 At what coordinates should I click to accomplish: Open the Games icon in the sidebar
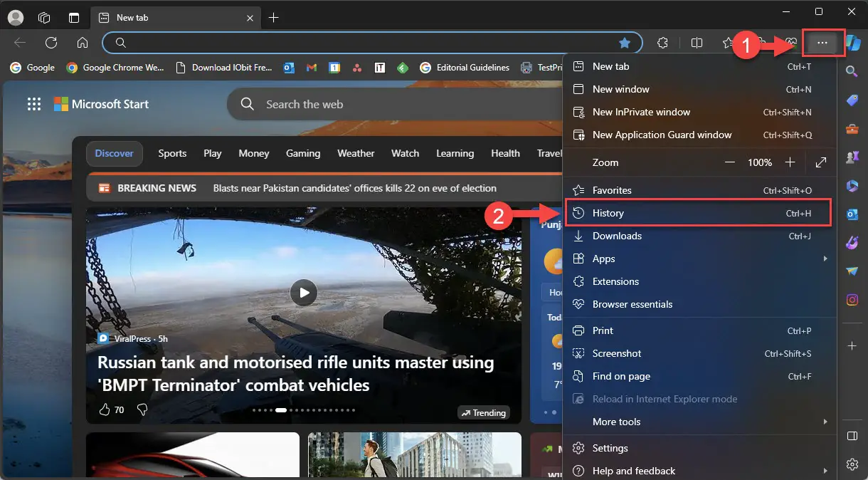[852, 157]
